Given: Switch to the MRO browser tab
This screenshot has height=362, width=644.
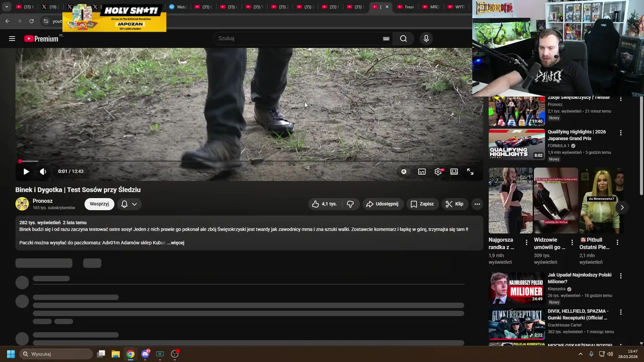Looking at the screenshot, I should point(431,7).
